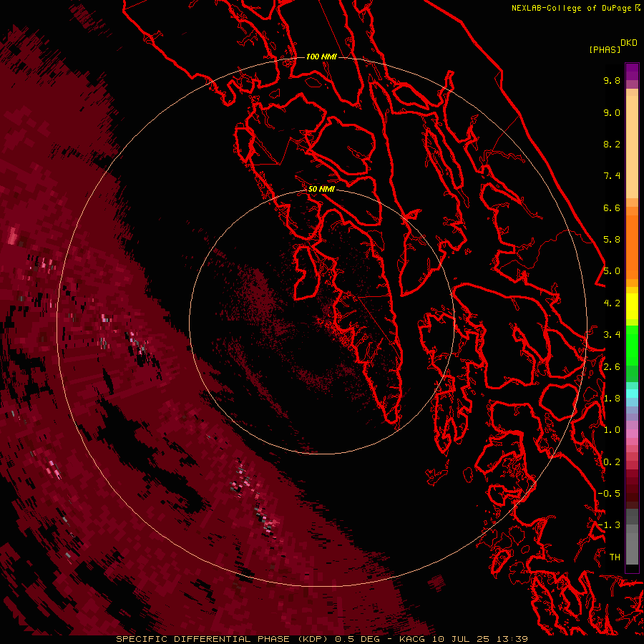Click the [PHAS] legend unit label
The height and width of the screenshot is (644, 644).
click(605, 50)
